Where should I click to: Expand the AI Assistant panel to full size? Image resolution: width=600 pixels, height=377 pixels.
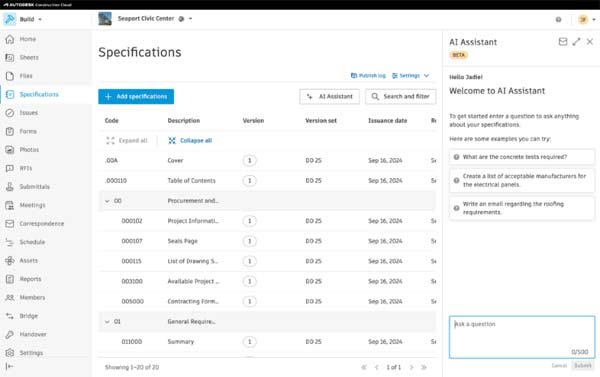pos(576,42)
